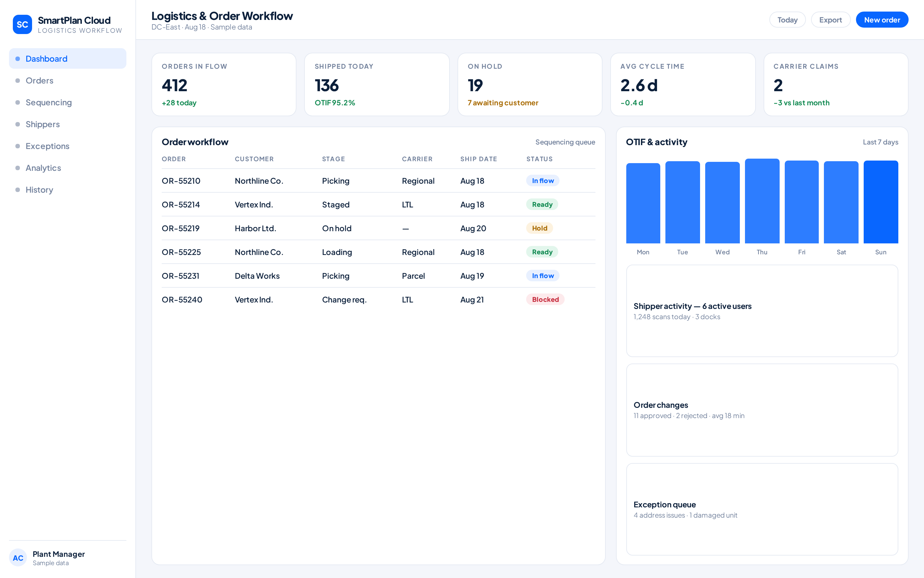Click the Last 7 days label

click(880, 142)
